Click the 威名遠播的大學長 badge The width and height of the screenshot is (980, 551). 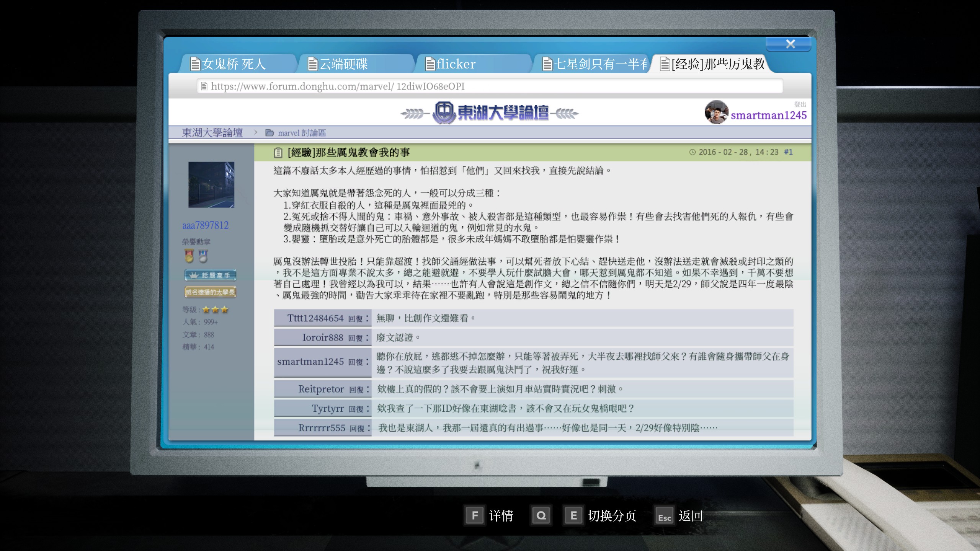[x=210, y=292]
